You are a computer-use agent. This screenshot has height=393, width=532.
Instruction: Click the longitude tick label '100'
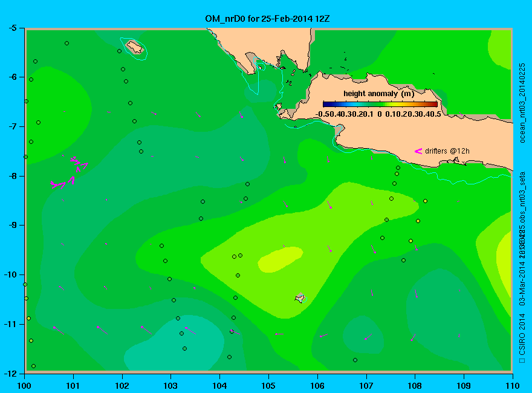point(24,386)
